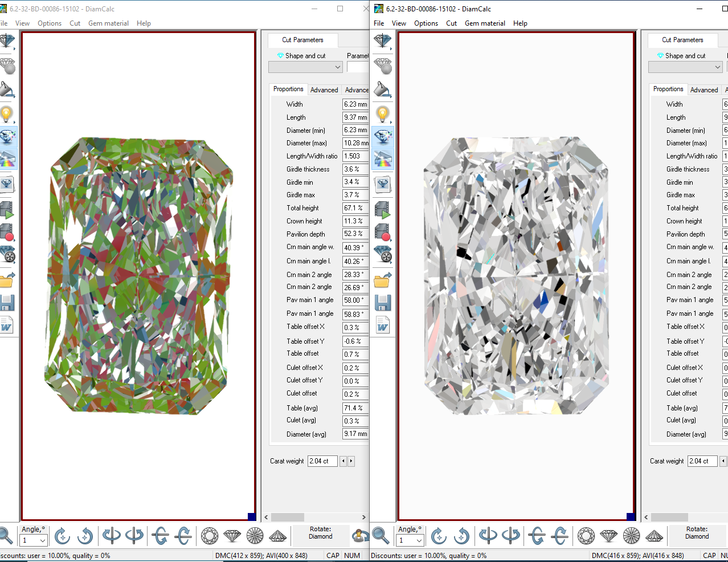The image size is (728, 562).
Task: Switch to side profile view in left window
Action: pyautogui.click(x=232, y=536)
